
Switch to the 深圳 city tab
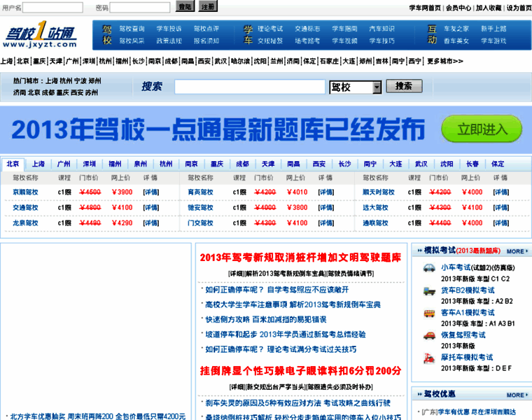pos(89,164)
